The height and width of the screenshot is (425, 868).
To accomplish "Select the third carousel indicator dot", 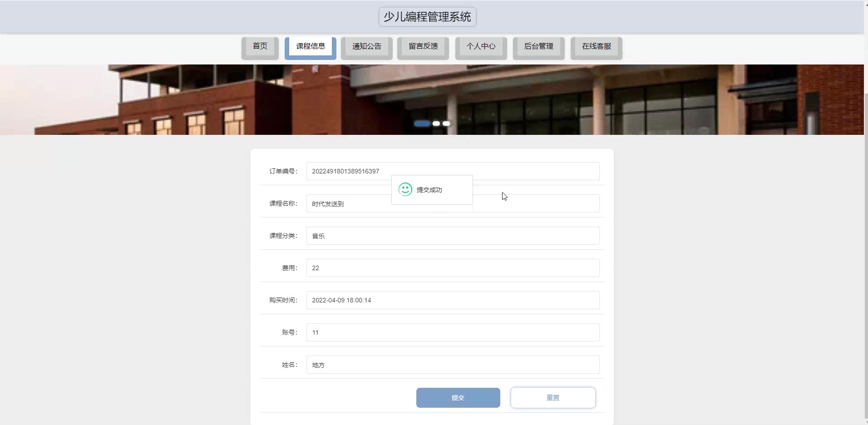I will point(446,124).
